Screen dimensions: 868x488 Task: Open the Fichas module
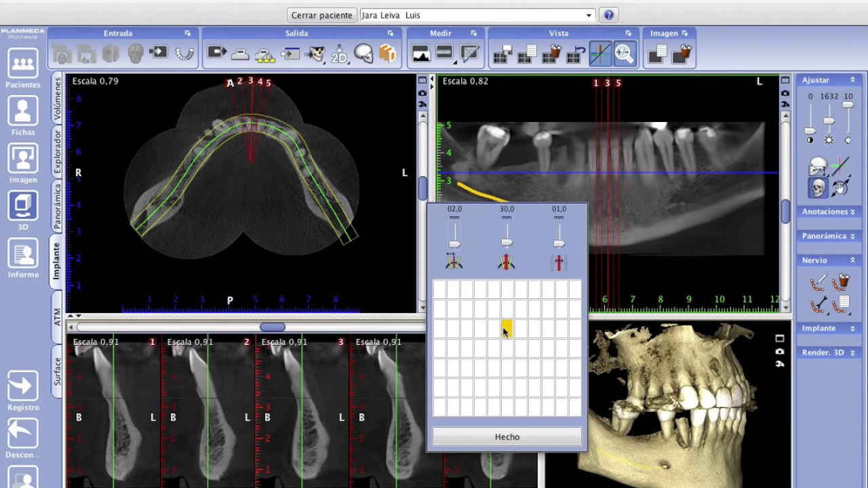tap(22, 111)
